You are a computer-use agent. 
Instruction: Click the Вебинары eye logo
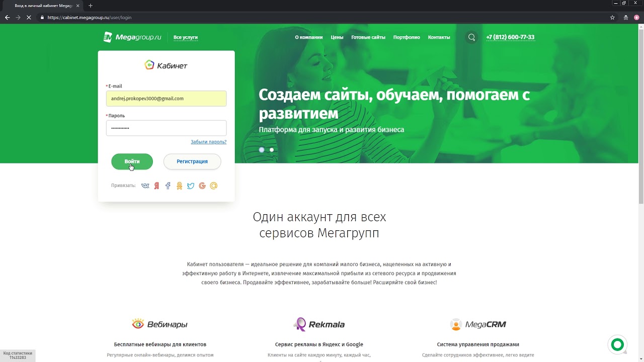159,324
